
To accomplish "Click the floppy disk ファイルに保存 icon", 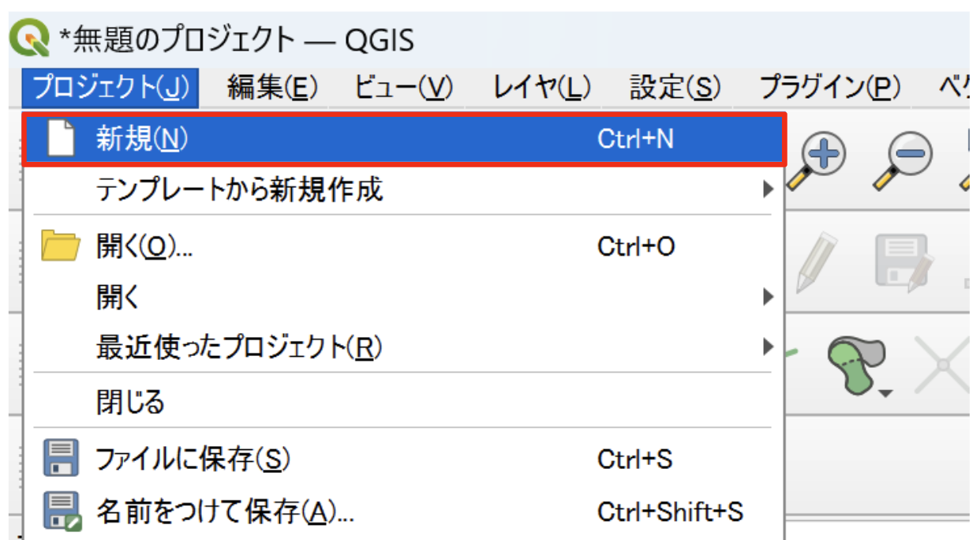I will 61,459.
